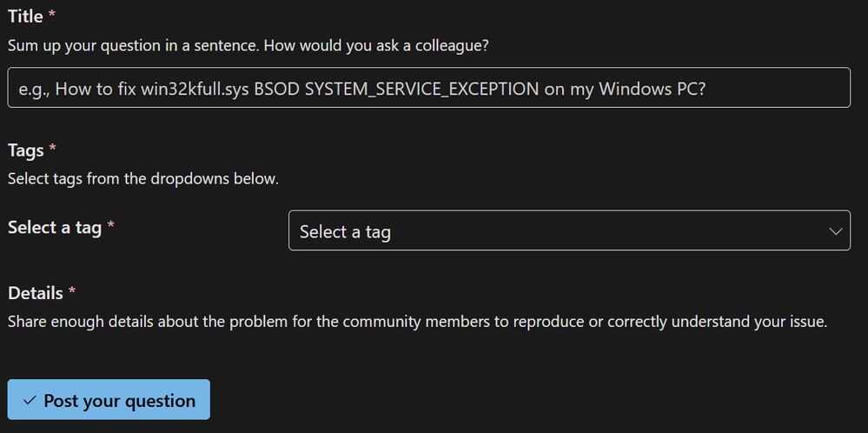Click the required asterisk beside Tags

tap(52, 150)
